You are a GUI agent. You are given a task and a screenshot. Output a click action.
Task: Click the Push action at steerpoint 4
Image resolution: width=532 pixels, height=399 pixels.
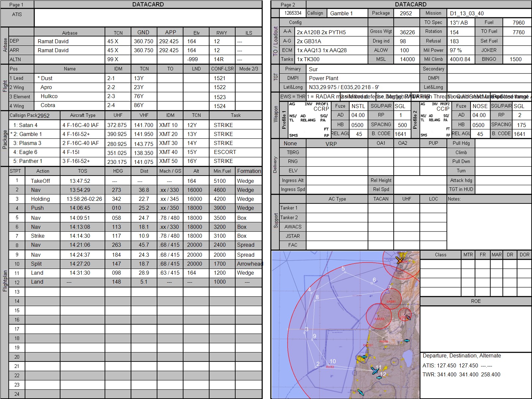pos(37,208)
